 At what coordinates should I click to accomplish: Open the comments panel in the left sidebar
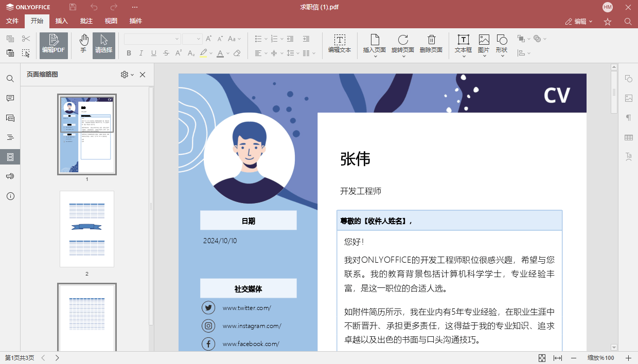pyautogui.click(x=10, y=98)
